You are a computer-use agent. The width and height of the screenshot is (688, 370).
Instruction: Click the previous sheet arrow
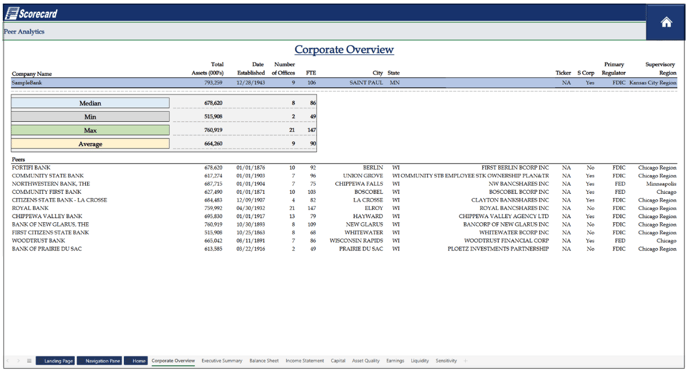point(7,361)
